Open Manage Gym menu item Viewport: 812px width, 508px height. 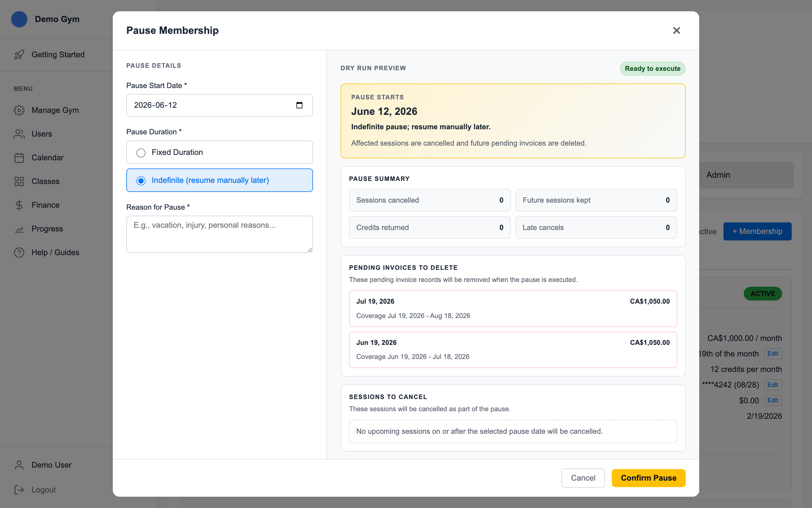coord(55,110)
